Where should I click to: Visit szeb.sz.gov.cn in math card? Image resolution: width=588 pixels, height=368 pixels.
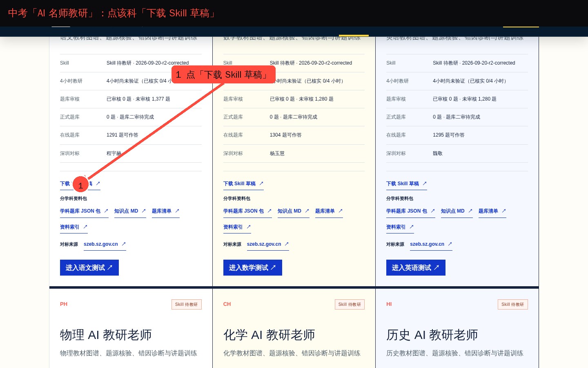[268, 245]
